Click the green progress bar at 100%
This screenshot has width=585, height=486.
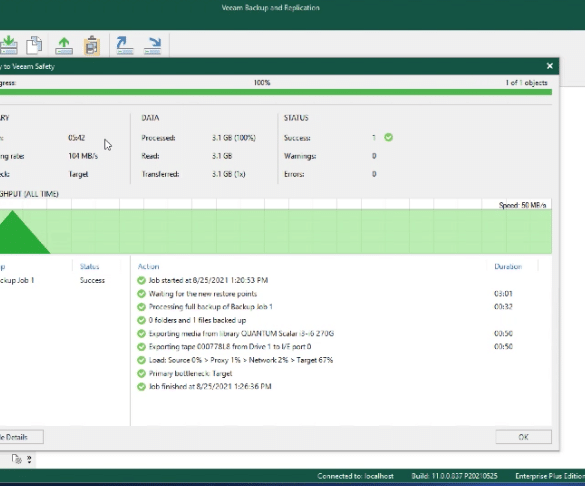tap(276, 92)
